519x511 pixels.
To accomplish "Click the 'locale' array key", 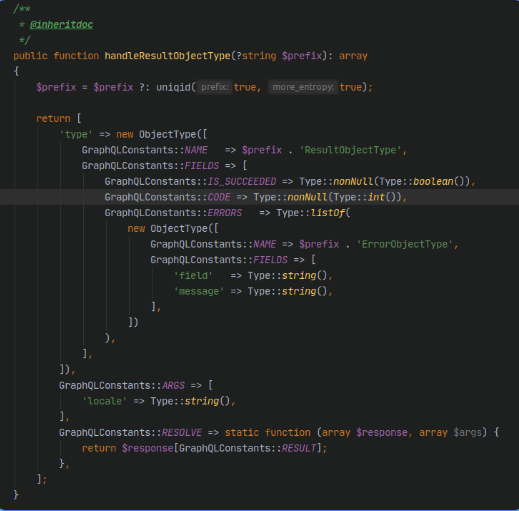I will pos(104,401).
